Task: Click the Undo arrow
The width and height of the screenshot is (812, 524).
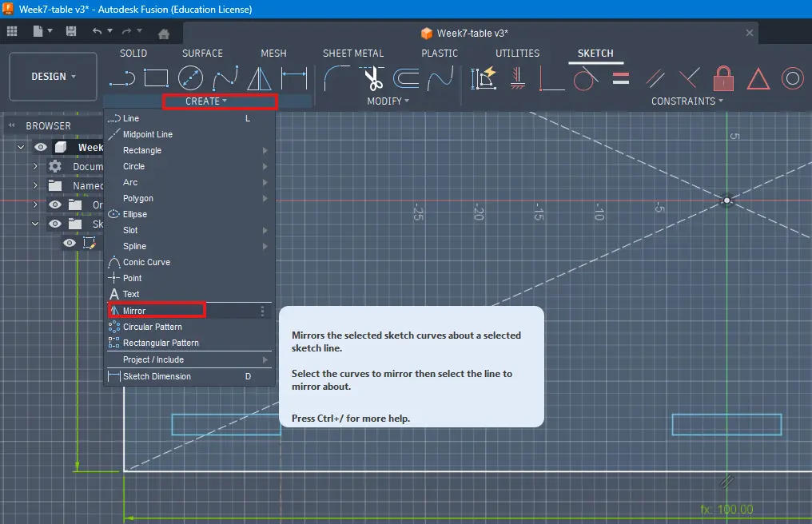Action: click(x=97, y=31)
